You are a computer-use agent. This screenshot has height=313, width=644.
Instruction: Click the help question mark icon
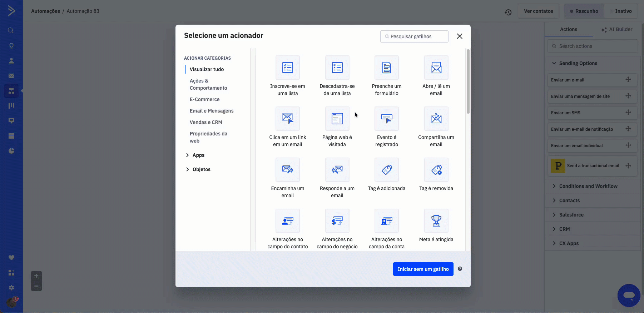460,269
